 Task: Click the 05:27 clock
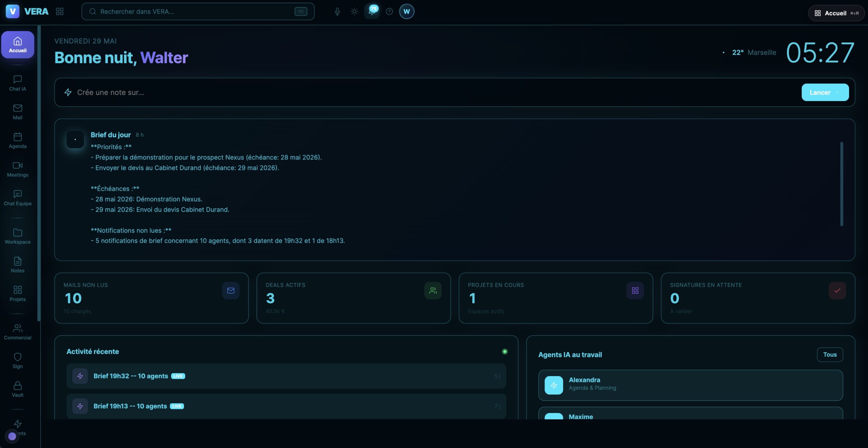(x=820, y=53)
